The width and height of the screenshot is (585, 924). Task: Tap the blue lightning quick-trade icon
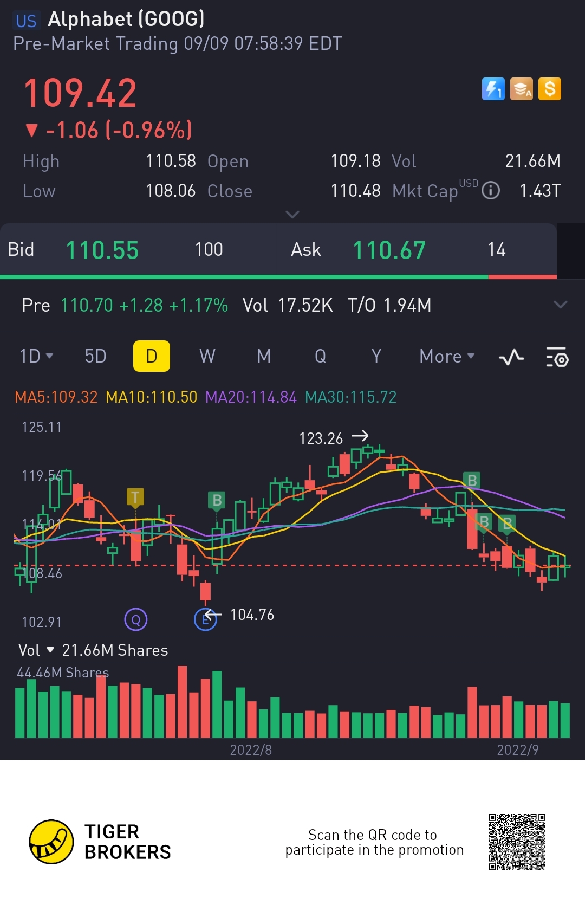pos(493,89)
